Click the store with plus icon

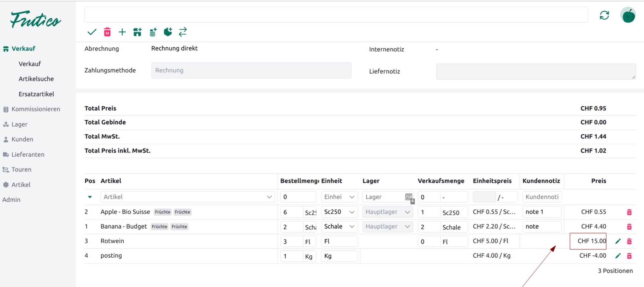[137, 32]
